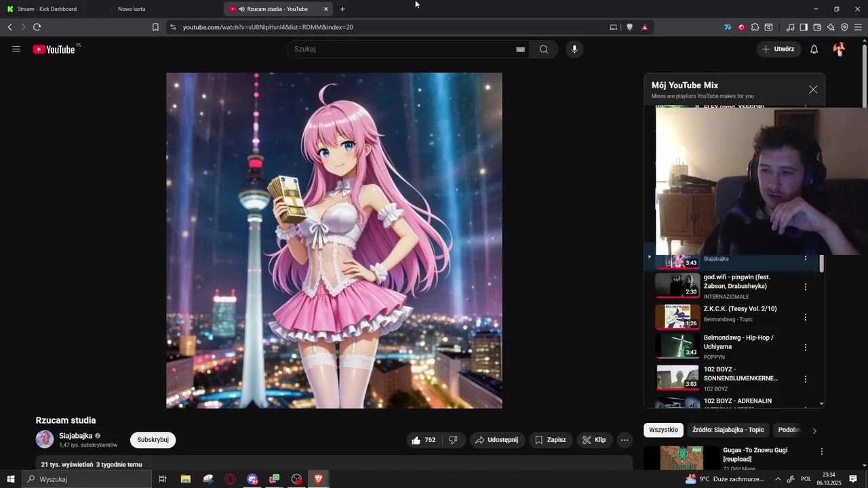Viewport: 868px width, 488px height.
Task: Bookmark this page in address bar
Action: tap(155, 27)
